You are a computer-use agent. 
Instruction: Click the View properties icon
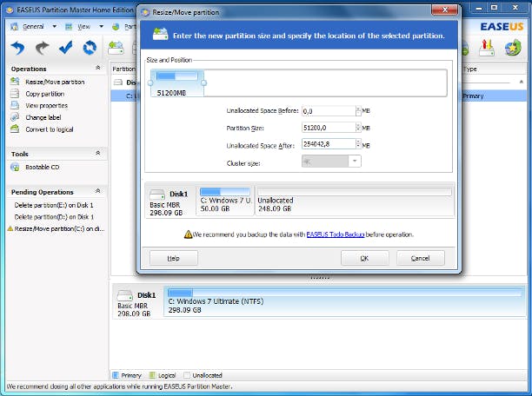tap(15, 105)
